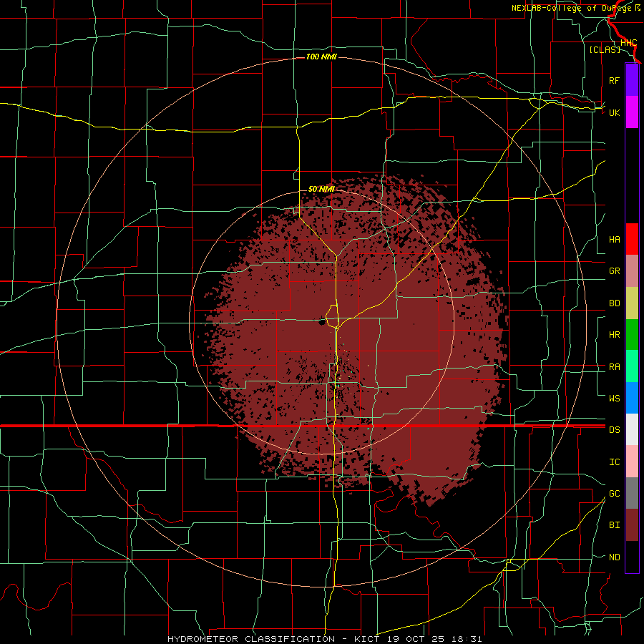
Task: Click the IC legend label
Action: coord(614,462)
